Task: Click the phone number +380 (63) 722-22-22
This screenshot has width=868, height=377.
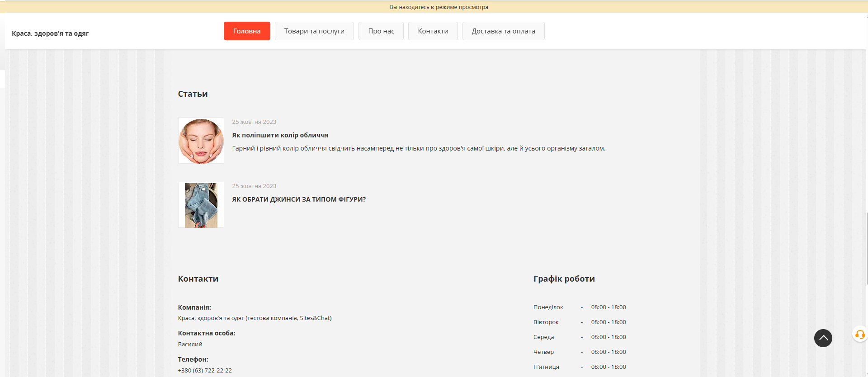Action: [205, 370]
